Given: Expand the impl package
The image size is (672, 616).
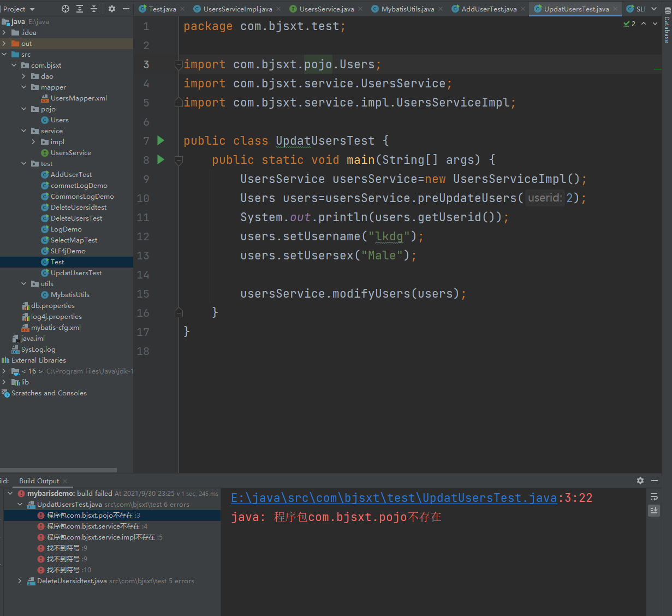Looking at the screenshot, I should (x=34, y=142).
